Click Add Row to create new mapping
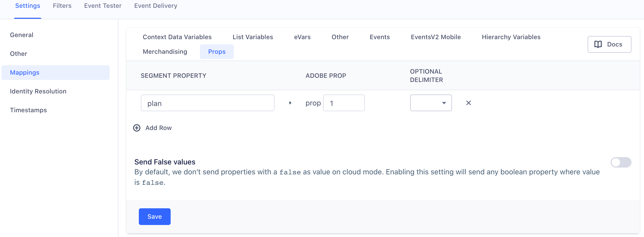Screen dimensions: 644x237 (x=158, y=128)
